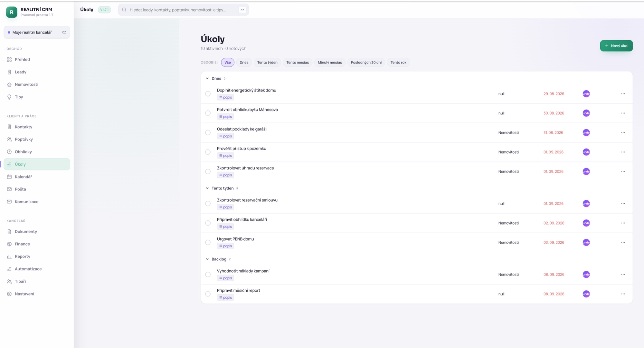Click the Nový úkol button
Viewport: 644px width, 348px height.
point(616,46)
